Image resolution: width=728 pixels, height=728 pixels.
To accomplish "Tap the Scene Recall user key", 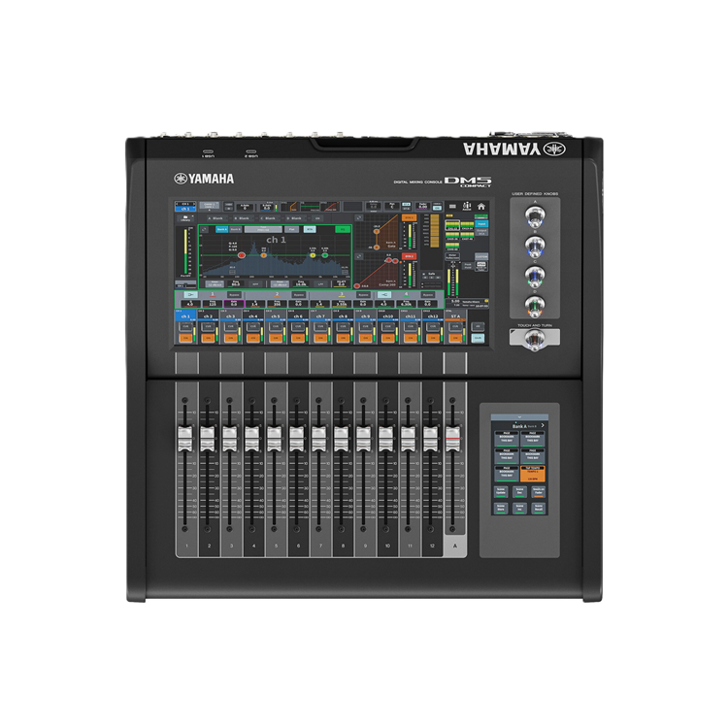I will 539,509.
